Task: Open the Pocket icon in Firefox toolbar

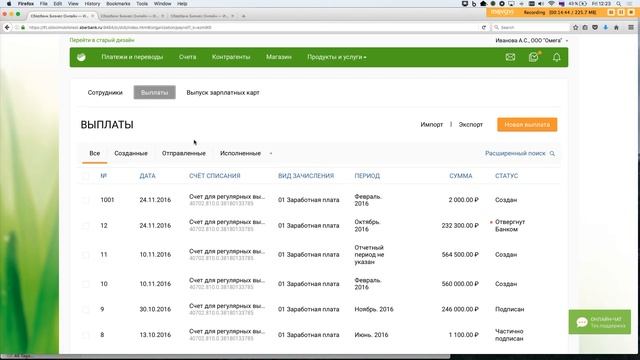Action: [x=595, y=27]
